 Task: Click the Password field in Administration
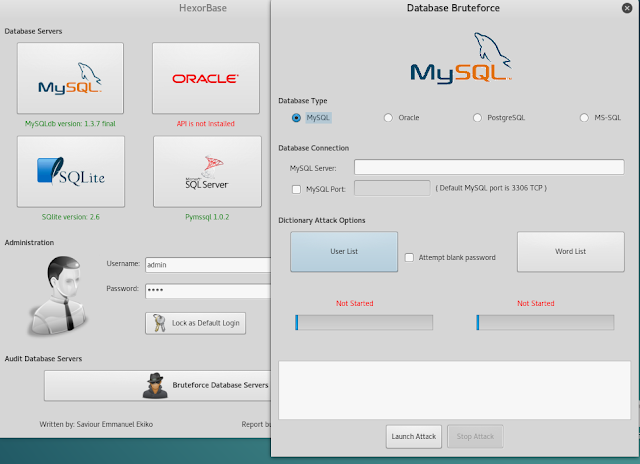tap(208, 291)
